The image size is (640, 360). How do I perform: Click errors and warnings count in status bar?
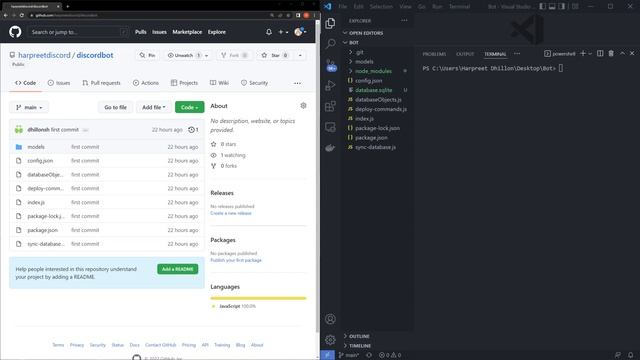[390, 355]
